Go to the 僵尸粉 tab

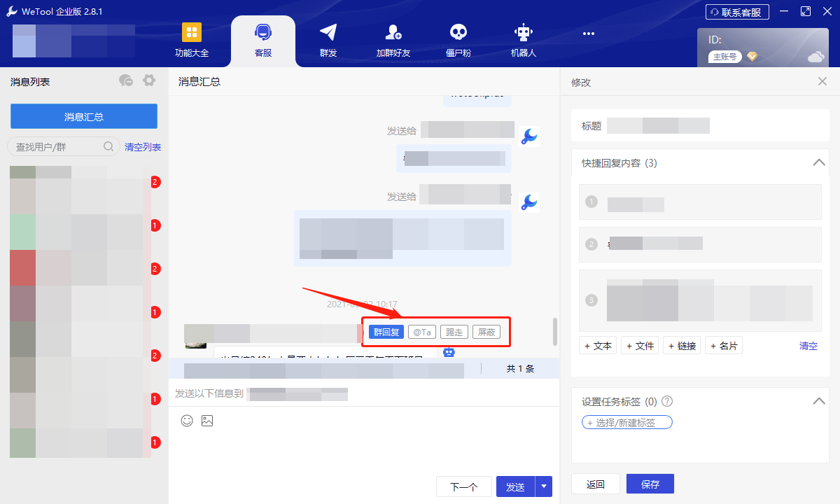point(458,41)
